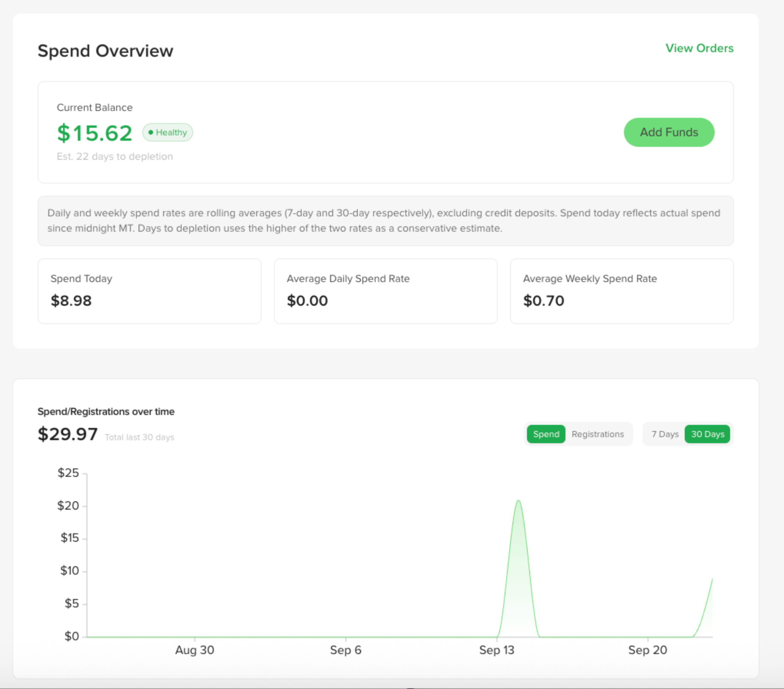Click the Sep 13 axis label
The image size is (784, 689).
(497, 650)
